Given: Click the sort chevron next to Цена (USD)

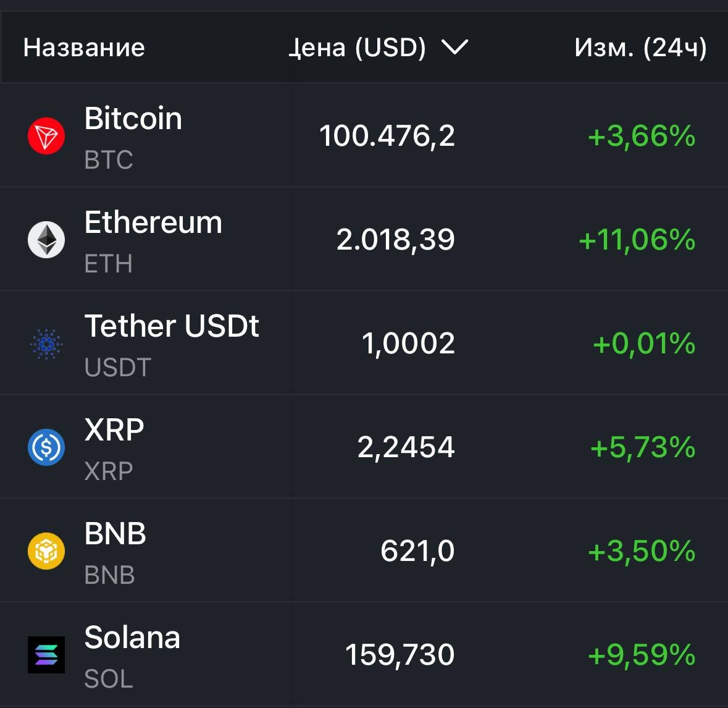Looking at the screenshot, I should (455, 48).
